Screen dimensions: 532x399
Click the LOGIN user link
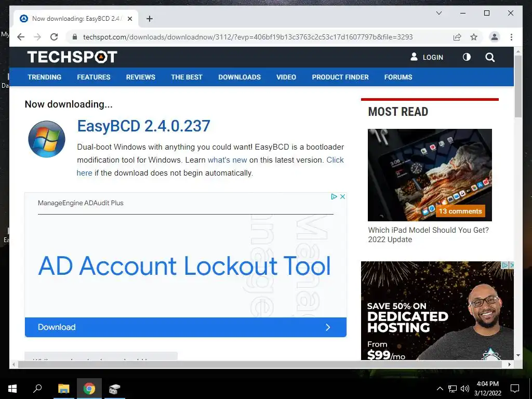(x=427, y=57)
